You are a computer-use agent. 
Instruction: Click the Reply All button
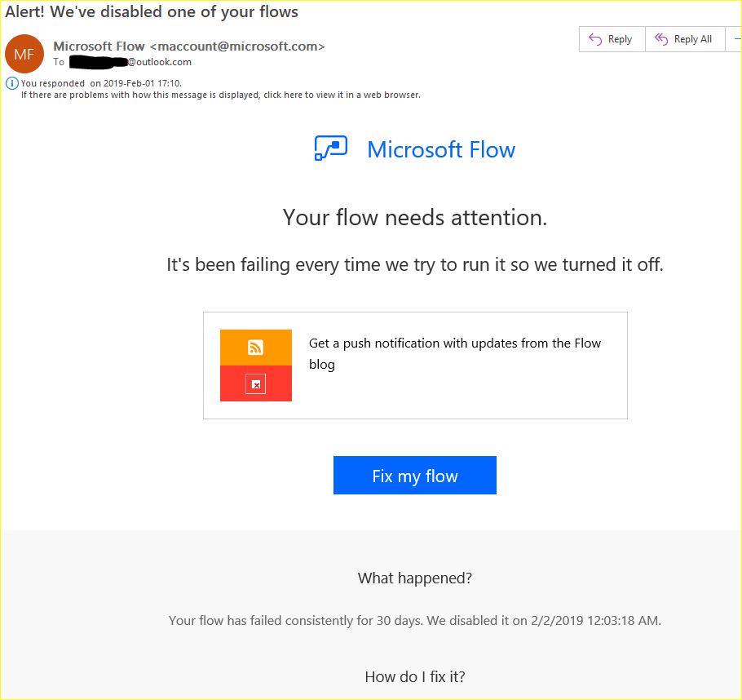tap(685, 39)
